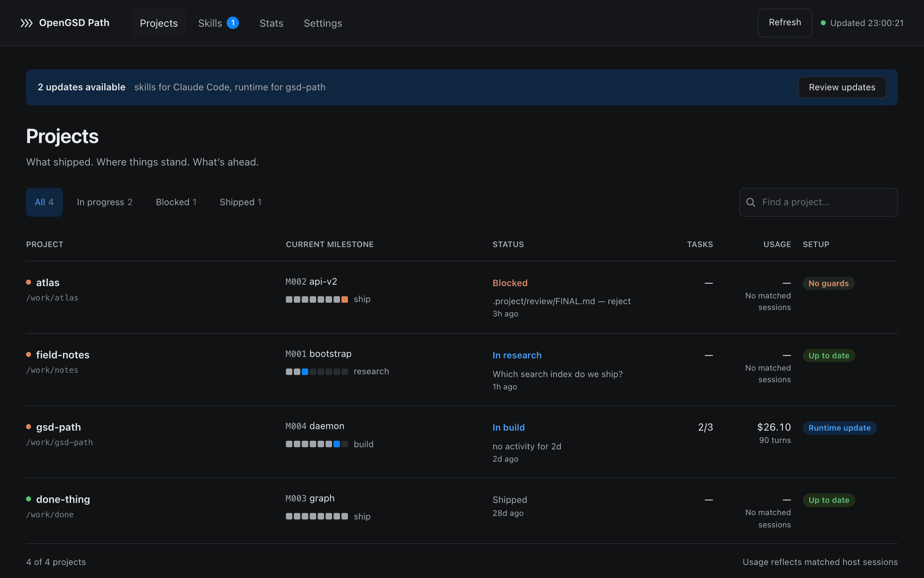Click done-thing progress bar labeled ship
The image size is (924, 578).
pos(317,516)
